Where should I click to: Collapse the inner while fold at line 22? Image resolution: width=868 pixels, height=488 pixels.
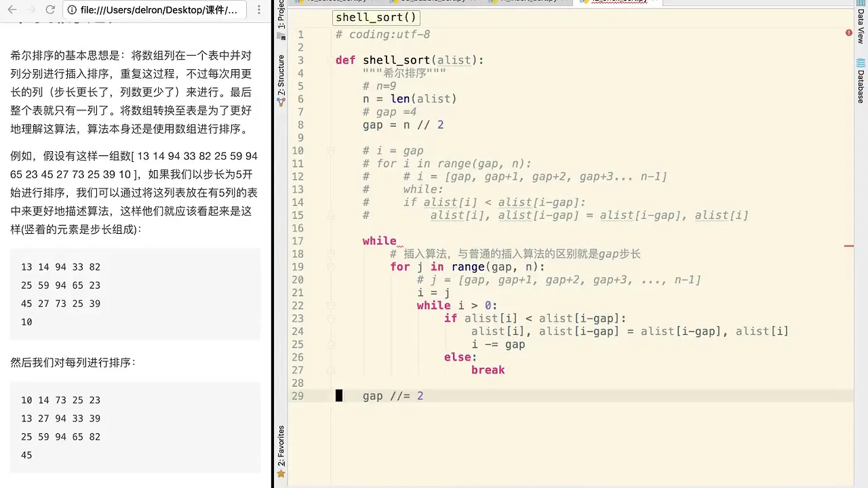click(332, 306)
